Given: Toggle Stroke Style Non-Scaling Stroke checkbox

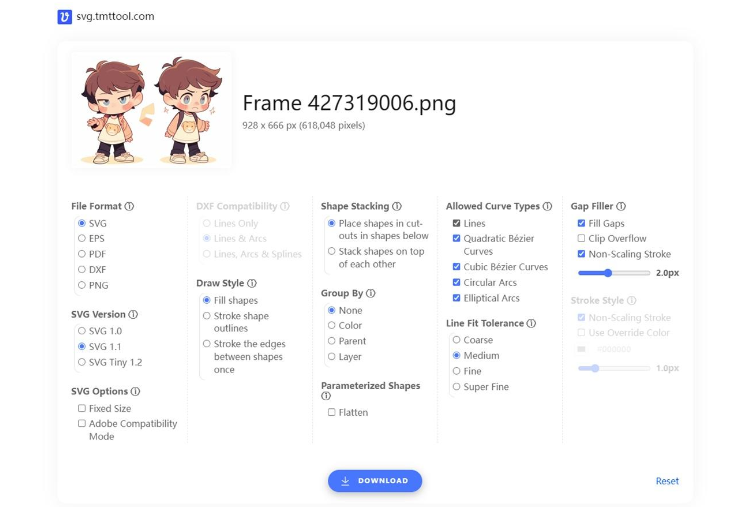Looking at the screenshot, I should click(x=581, y=318).
